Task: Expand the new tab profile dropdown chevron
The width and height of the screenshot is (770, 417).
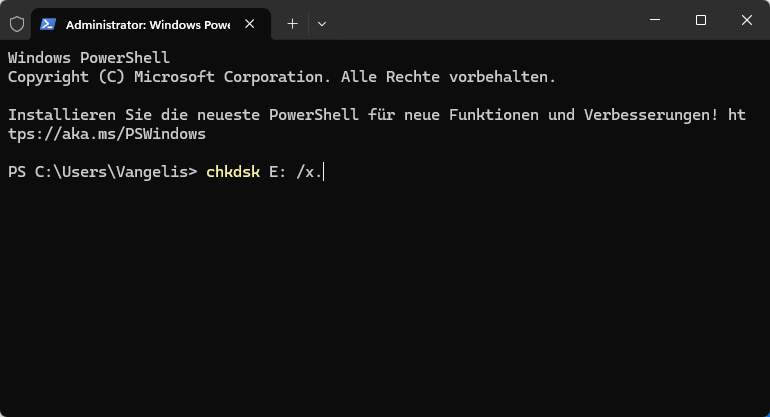Action: tap(321, 22)
